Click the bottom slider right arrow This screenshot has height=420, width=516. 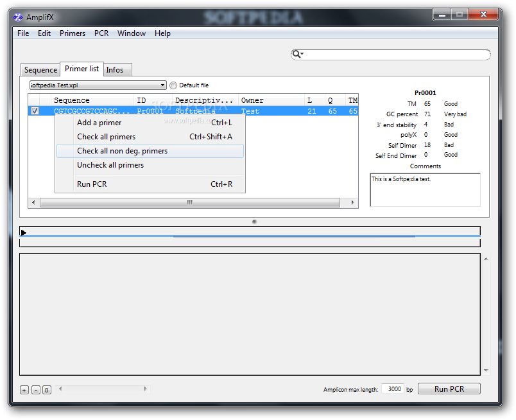pos(145,389)
